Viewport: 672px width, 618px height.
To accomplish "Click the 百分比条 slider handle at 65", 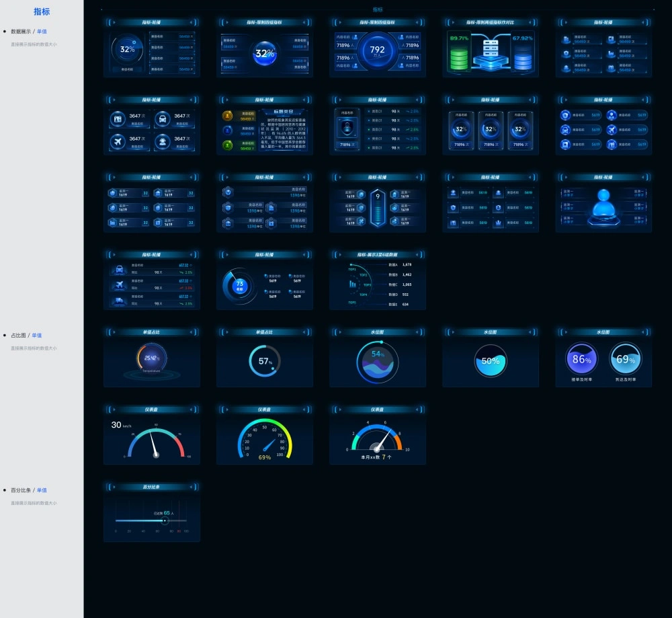I will point(164,520).
